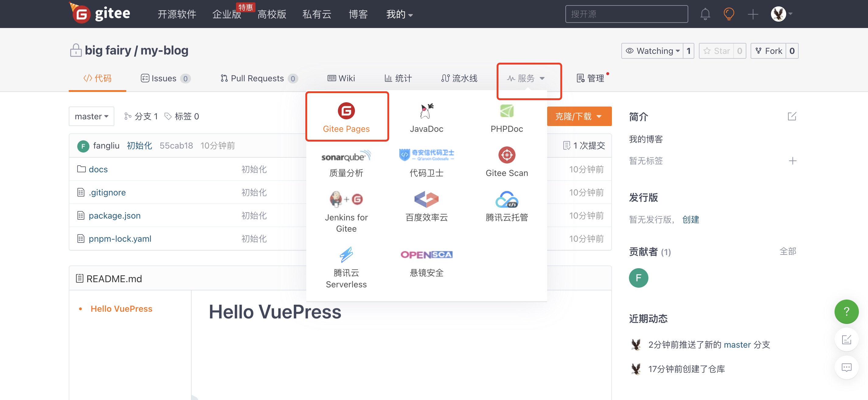This screenshot has height=400, width=868.
Task: Switch to the 统计 tab
Action: 398,79
